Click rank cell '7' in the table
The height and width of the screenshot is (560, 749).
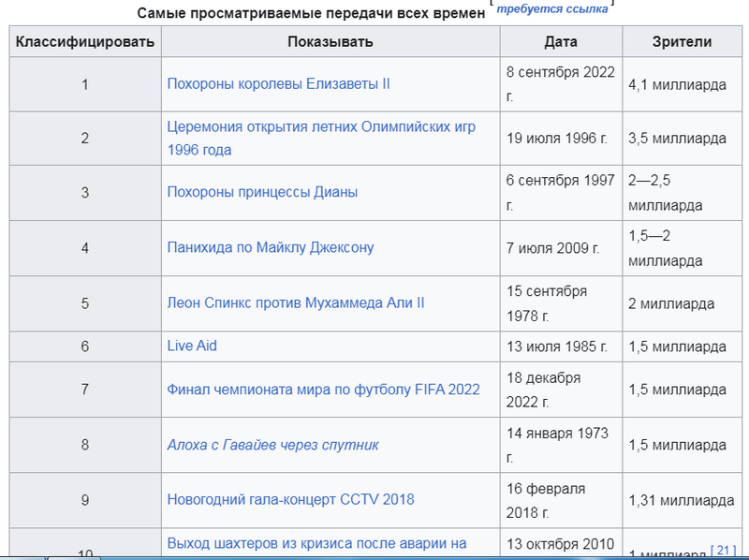85,390
